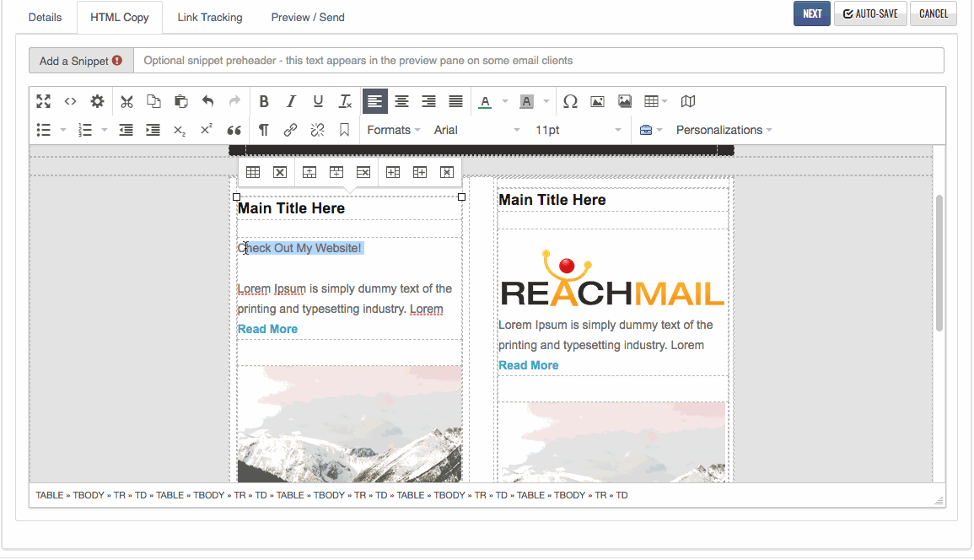This screenshot has width=974, height=560.
Task: Toggle italic text style
Action: point(291,101)
